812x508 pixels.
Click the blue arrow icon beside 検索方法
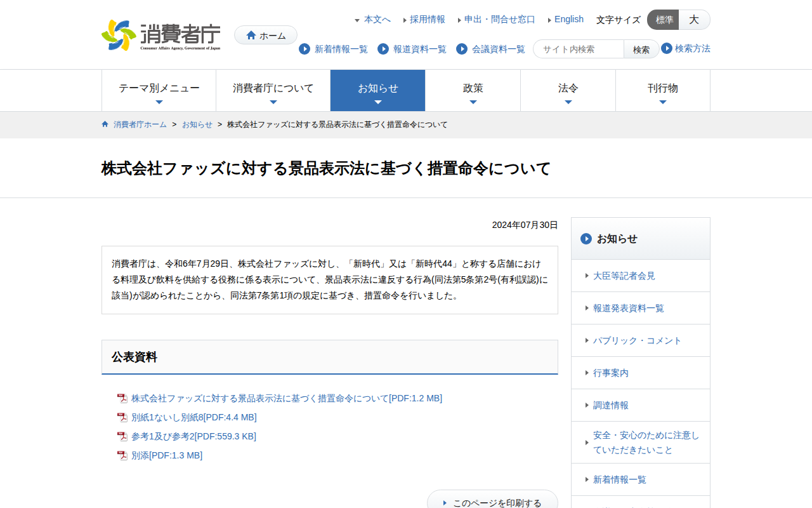[667, 48]
